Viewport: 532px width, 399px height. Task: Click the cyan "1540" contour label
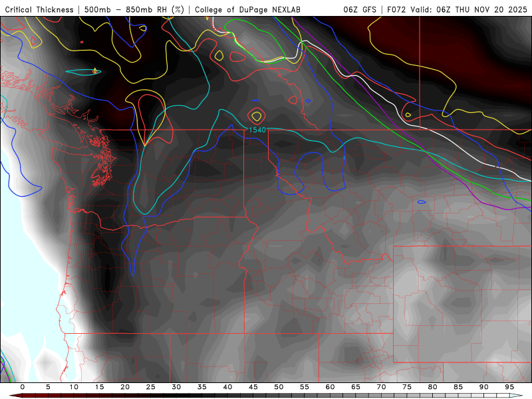tap(257, 130)
